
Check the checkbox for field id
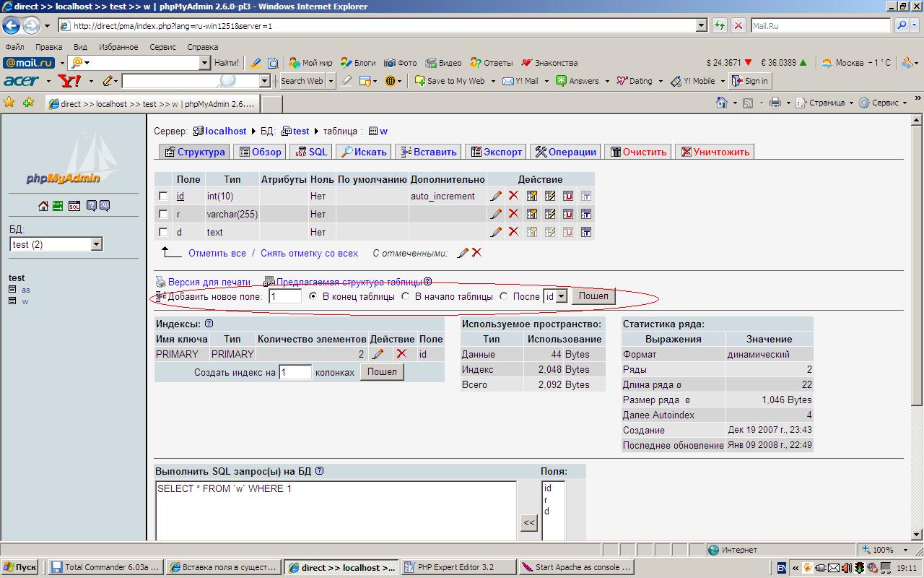[x=163, y=196]
